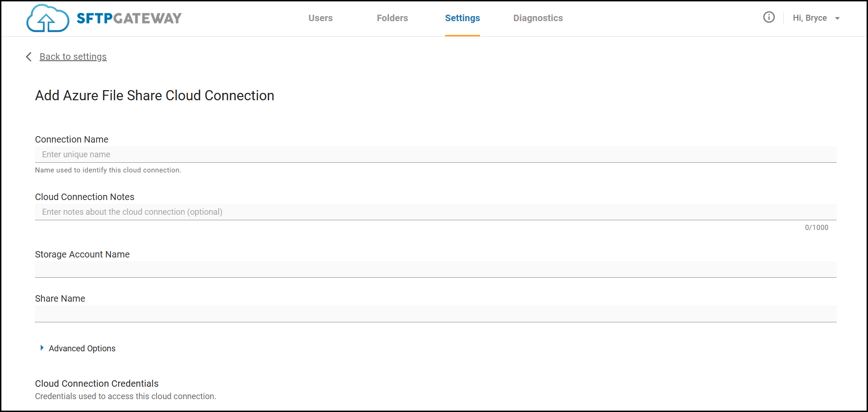
Task: Expand the Advanced Options triangle
Action: pos(42,348)
